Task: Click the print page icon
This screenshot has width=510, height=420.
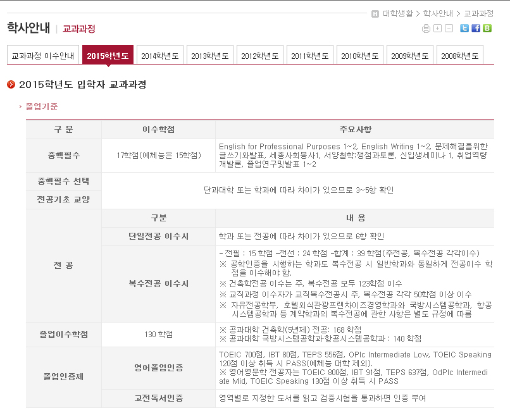Action: point(426,28)
